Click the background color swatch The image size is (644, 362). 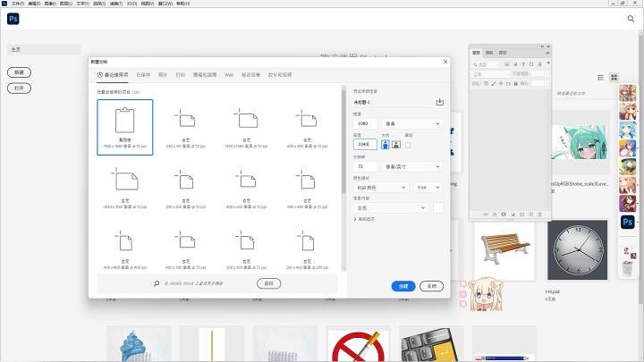pyautogui.click(x=438, y=207)
